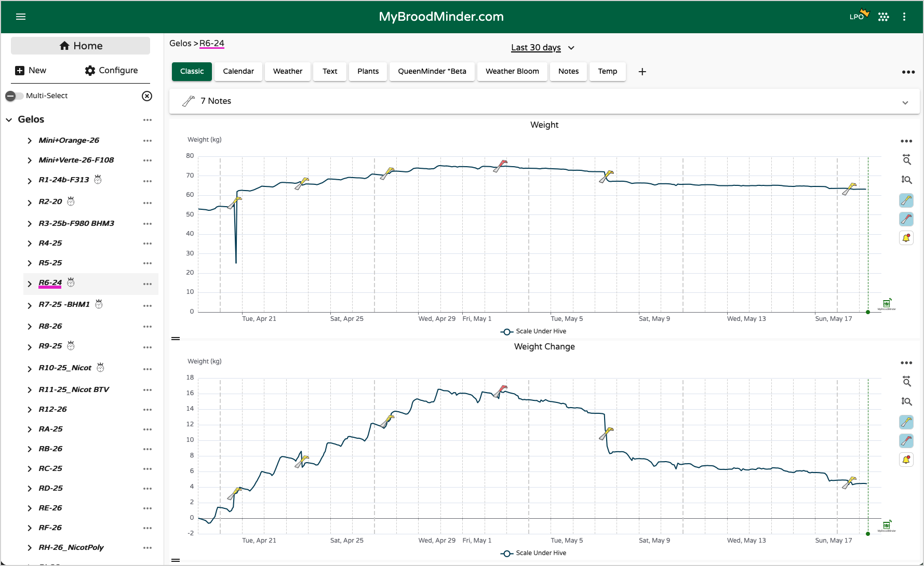This screenshot has height=566, width=924.
Task: Go to Gelos in the breadcrumb
Action: [180, 44]
